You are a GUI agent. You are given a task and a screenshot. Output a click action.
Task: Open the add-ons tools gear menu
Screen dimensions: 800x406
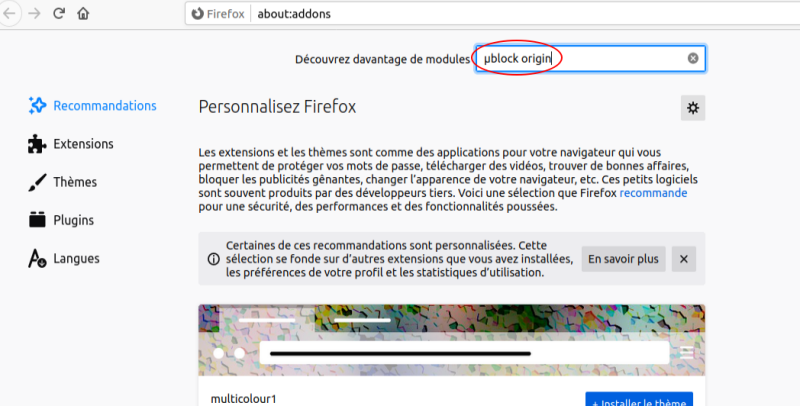coord(693,108)
